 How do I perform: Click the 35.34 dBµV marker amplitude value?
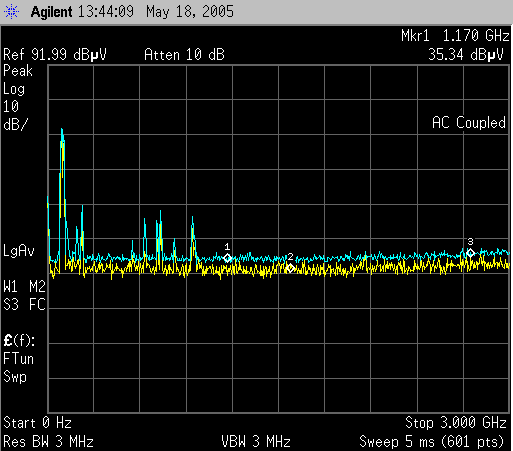point(466,55)
